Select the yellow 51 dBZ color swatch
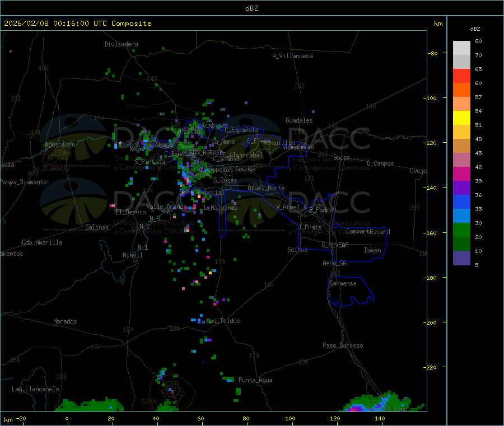This screenshot has width=504, height=426. pyautogui.click(x=461, y=118)
